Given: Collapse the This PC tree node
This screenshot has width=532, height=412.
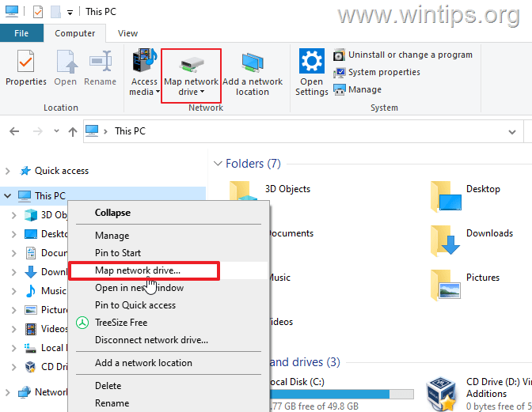Looking at the screenshot, I should tap(7, 196).
